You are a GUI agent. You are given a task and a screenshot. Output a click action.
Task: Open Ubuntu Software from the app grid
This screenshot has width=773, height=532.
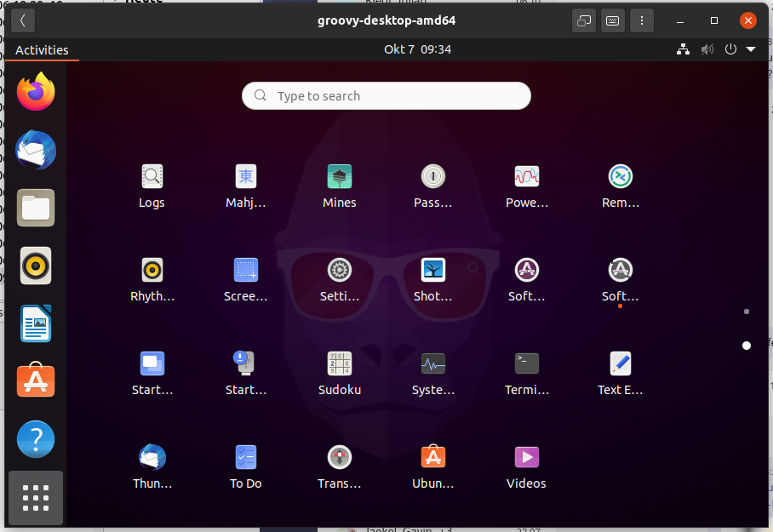(432, 467)
